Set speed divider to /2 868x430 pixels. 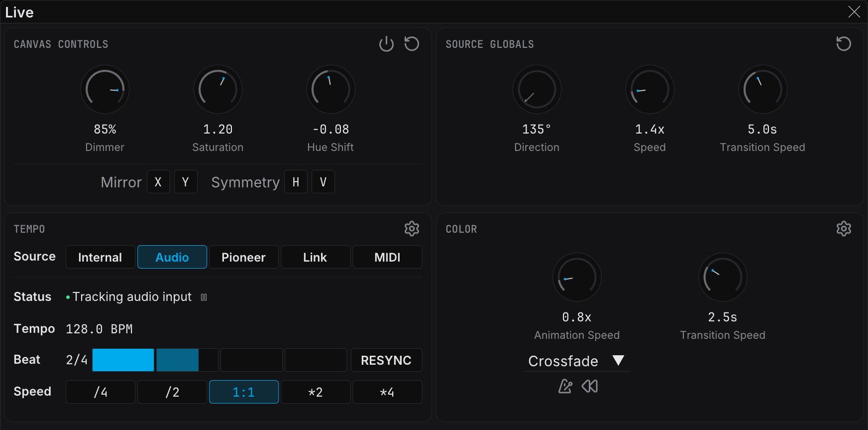(172, 392)
